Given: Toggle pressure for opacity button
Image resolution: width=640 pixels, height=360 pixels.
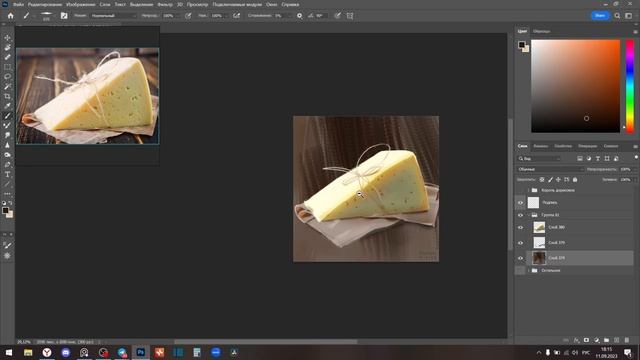Looking at the screenshot, I should (x=188, y=16).
